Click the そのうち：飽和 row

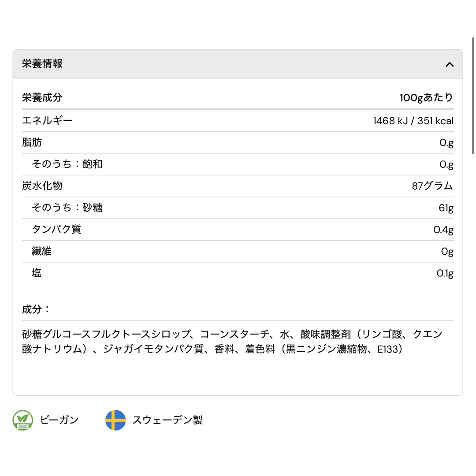[238, 164]
